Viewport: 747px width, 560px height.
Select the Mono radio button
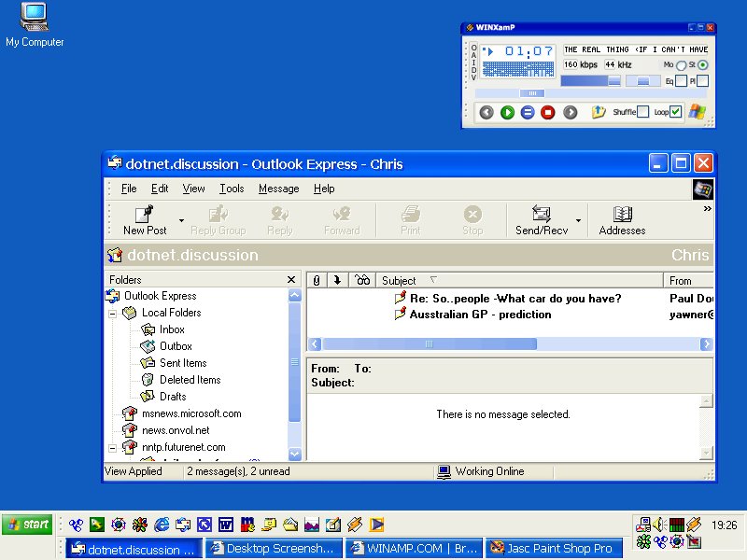click(x=681, y=65)
